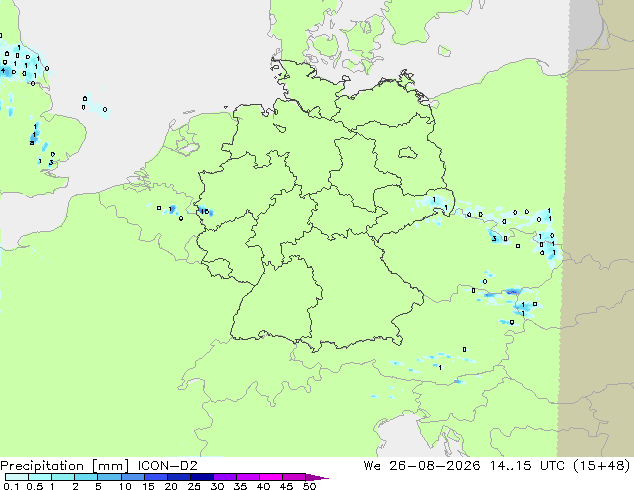Click the 40–45 mm magenta legend swatch

coord(271,477)
